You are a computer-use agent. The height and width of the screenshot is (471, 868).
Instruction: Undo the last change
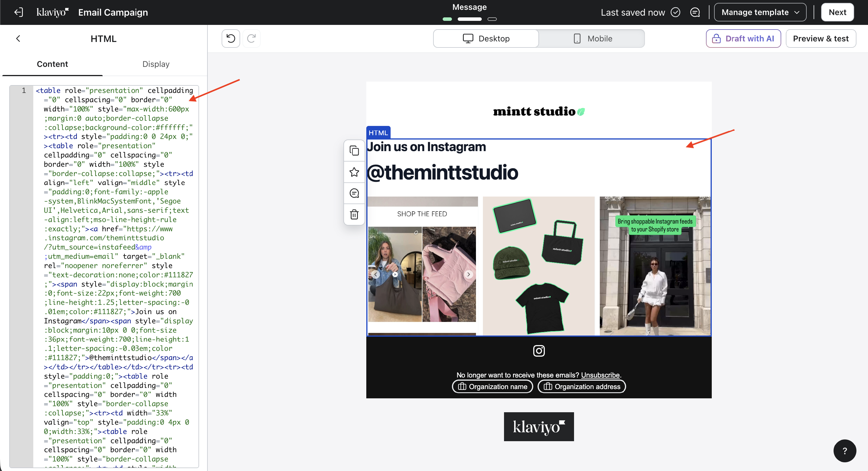[x=231, y=39]
